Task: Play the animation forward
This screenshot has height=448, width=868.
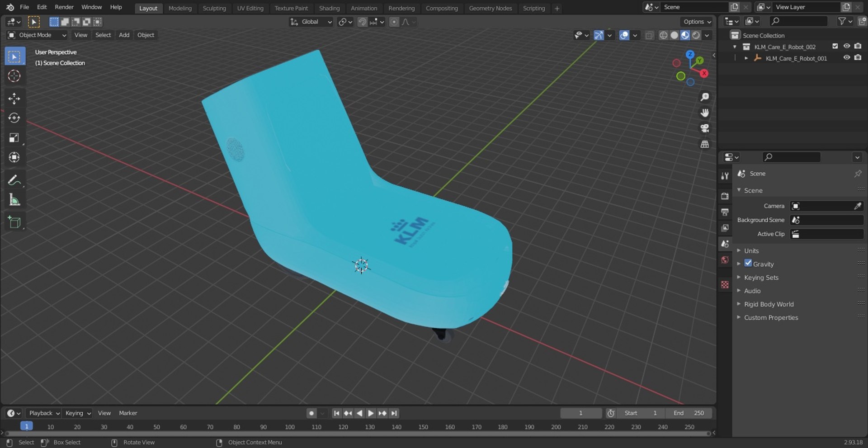Action: tap(371, 413)
